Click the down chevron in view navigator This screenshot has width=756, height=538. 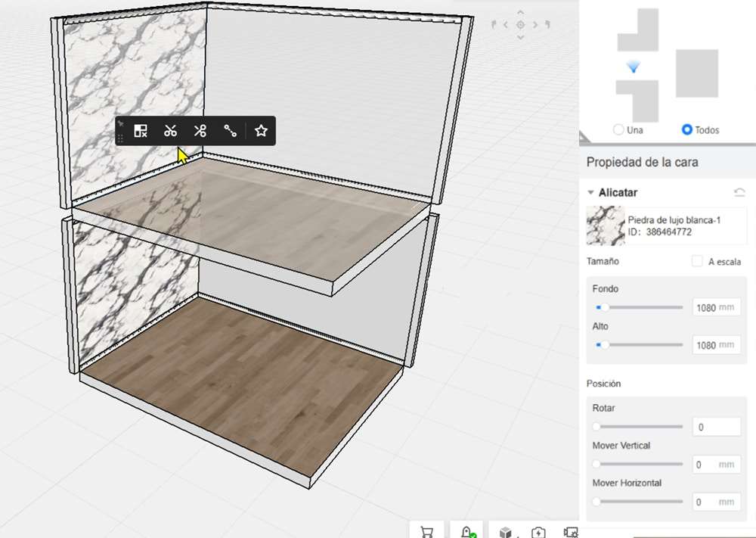tap(520, 38)
